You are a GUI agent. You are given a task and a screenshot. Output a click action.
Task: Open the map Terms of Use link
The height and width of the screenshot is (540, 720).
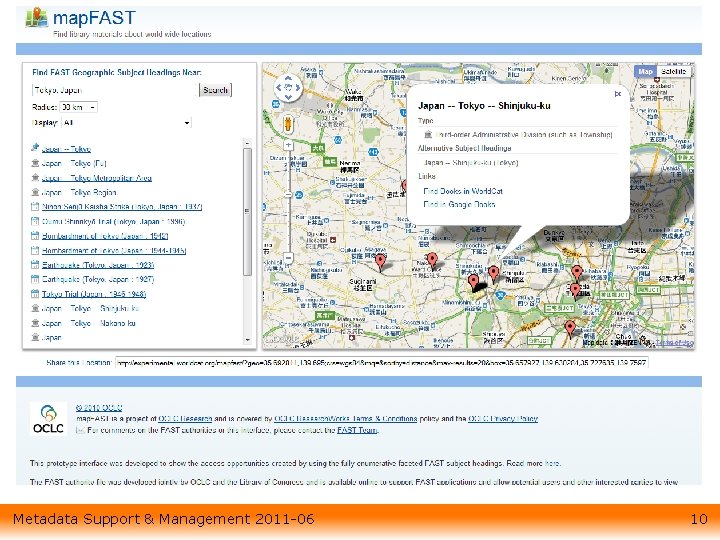pyautogui.click(x=675, y=343)
